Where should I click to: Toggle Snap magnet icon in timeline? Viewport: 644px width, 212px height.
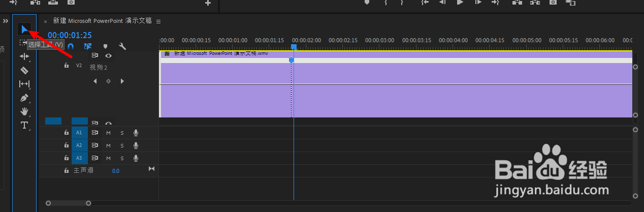[x=71, y=46]
